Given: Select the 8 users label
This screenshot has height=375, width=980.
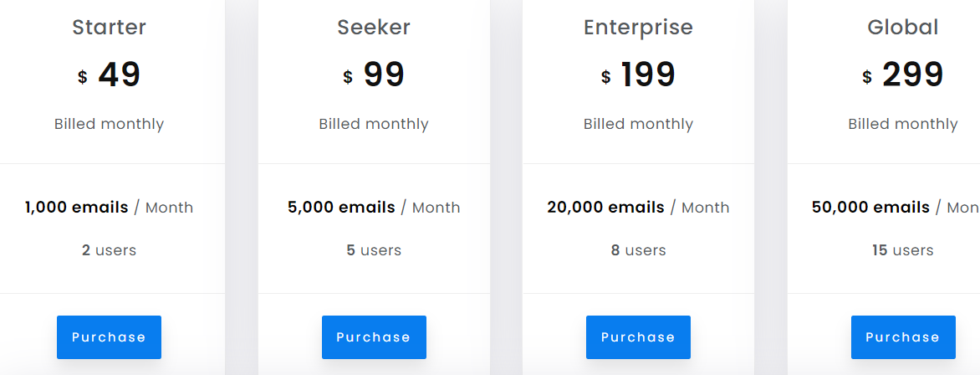Looking at the screenshot, I should coord(638,250).
